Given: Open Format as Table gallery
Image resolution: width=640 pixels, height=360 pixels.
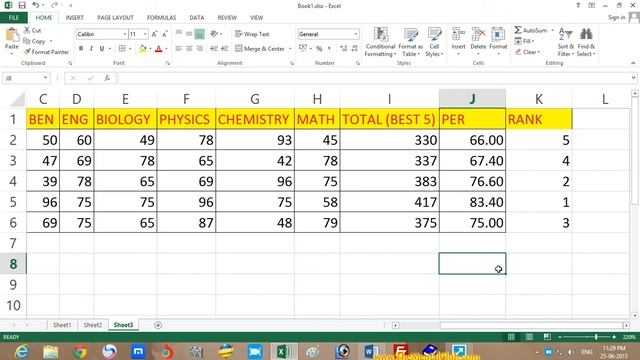Looking at the screenshot, I should tap(411, 42).
